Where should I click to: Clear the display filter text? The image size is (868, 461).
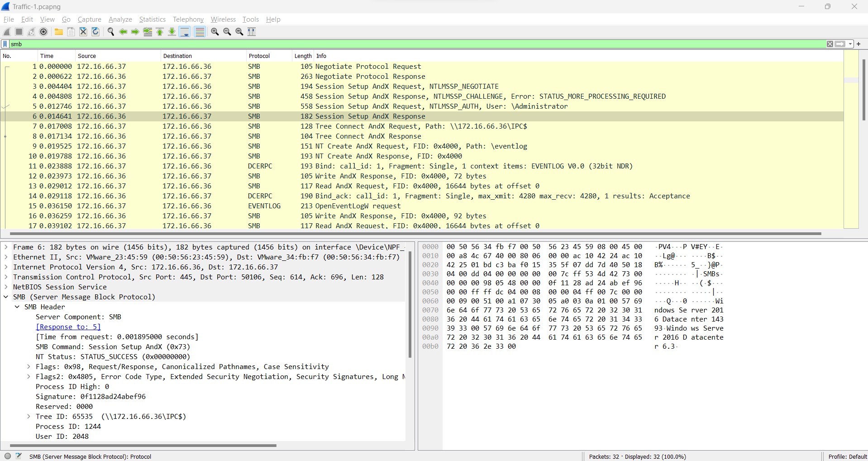point(830,44)
